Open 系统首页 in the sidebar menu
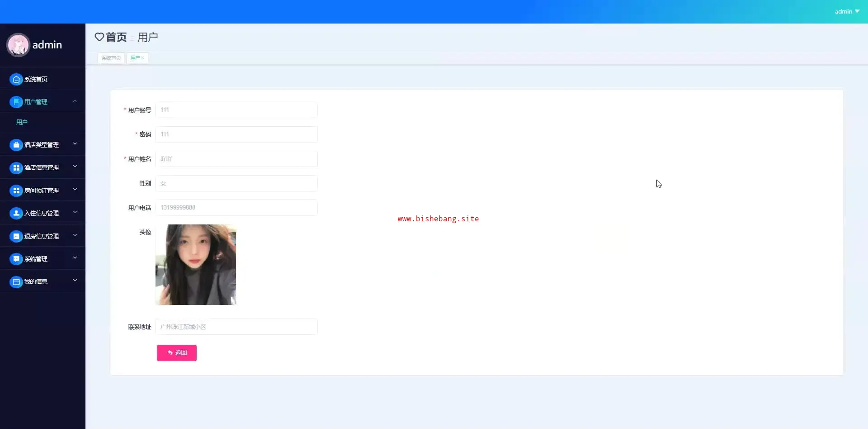 (42, 79)
